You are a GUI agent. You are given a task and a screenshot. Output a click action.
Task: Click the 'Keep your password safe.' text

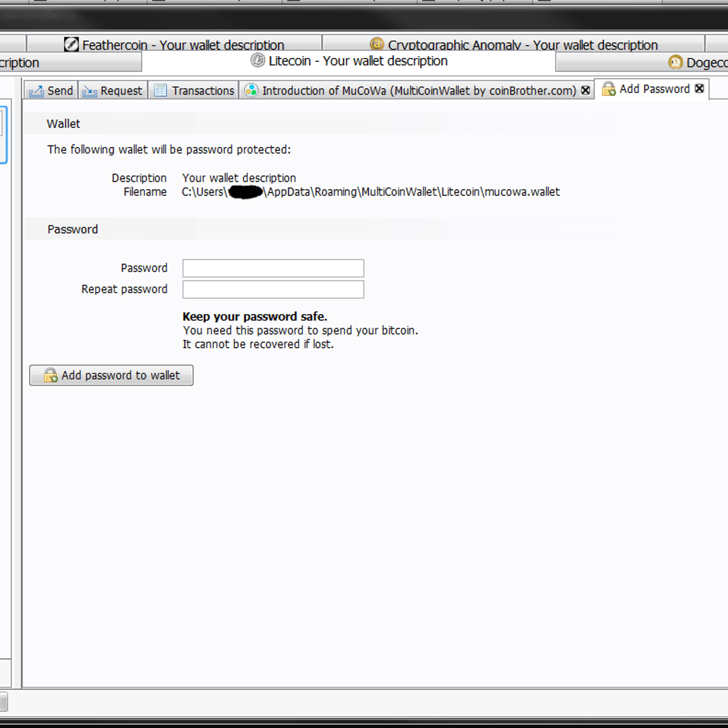coord(255,316)
